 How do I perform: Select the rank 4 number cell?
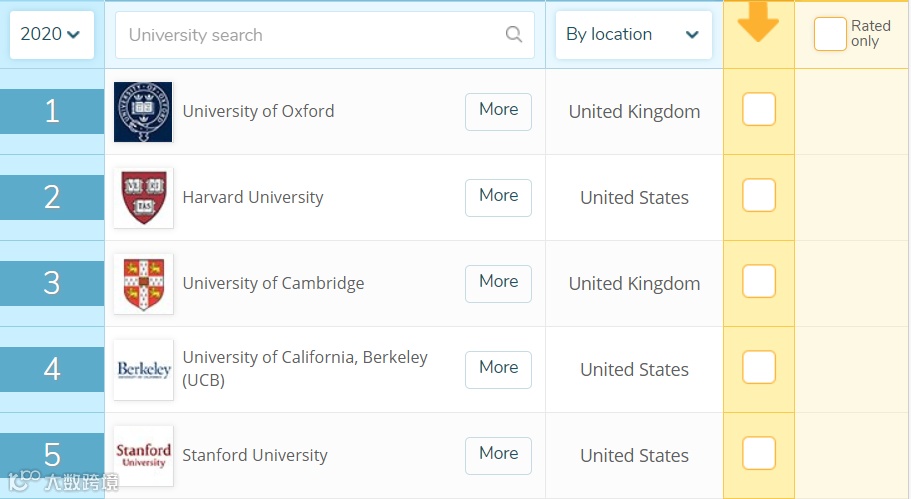(52, 369)
